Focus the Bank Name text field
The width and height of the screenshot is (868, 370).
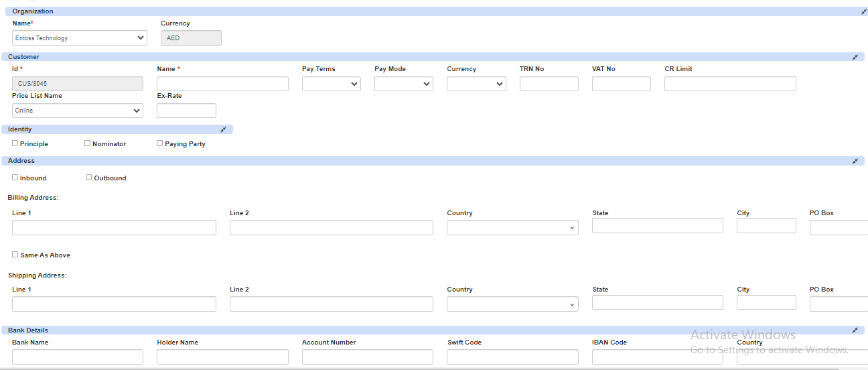point(78,357)
